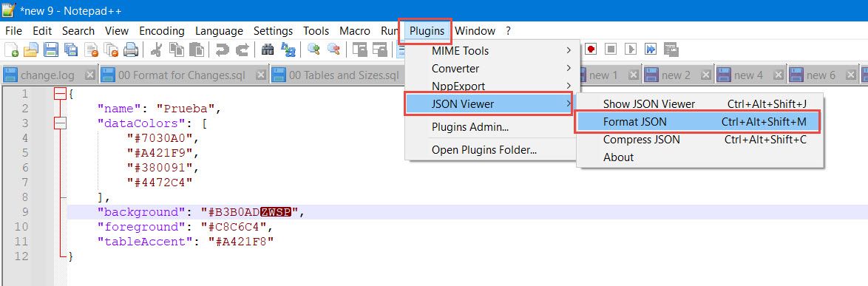Open the Plugins menu

click(427, 31)
